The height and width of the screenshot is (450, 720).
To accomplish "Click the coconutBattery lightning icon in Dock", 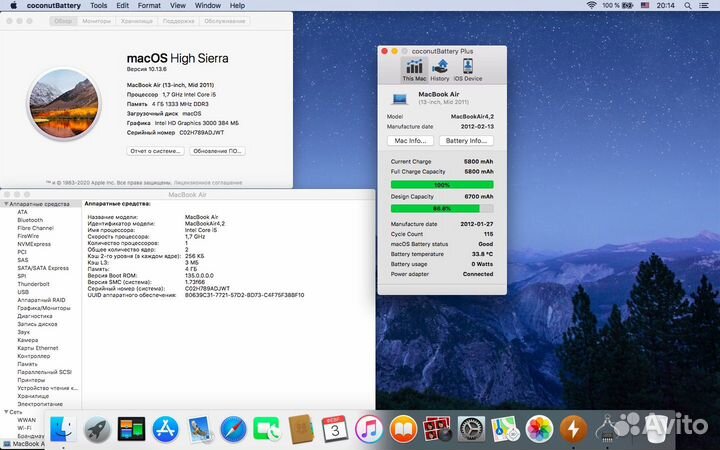I will tap(573, 429).
